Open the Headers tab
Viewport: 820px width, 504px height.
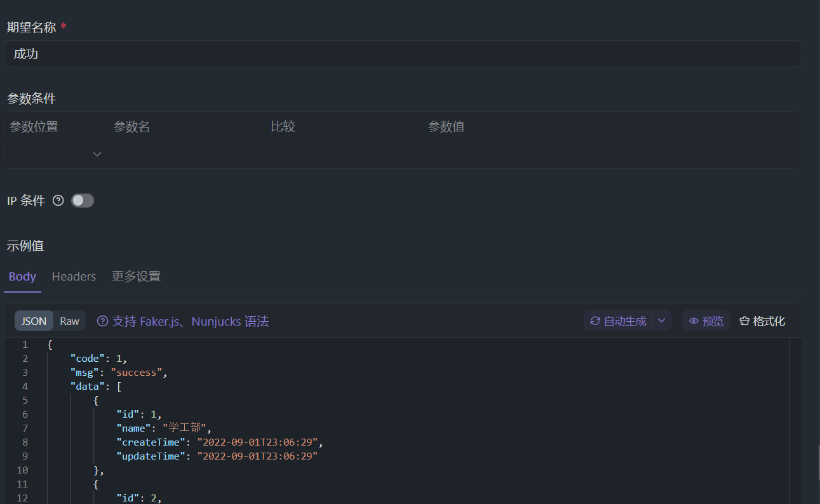click(74, 277)
